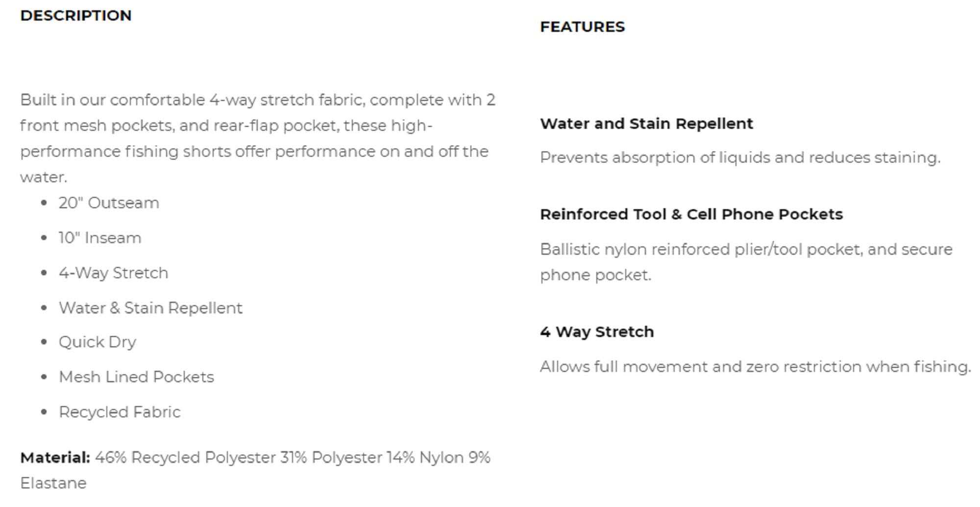Select the Quick Dry bullet item
Screen dimensions: 980x507
pos(98,342)
